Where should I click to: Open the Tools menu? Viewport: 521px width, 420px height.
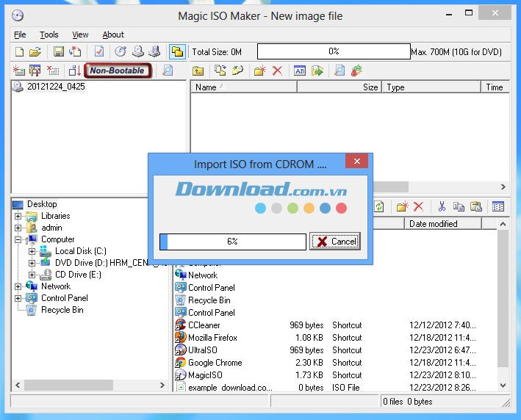(x=49, y=35)
